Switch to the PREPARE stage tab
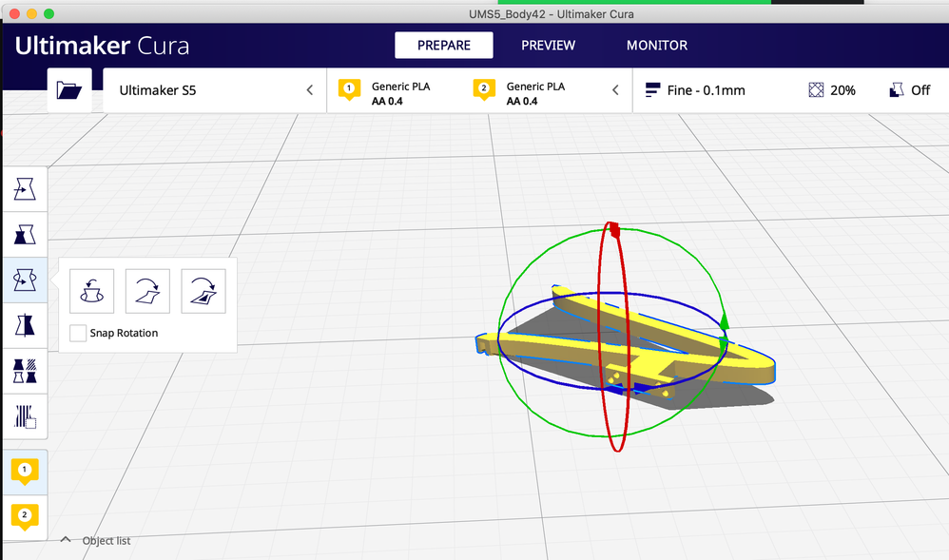This screenshot has width=949, height=560. click(x=444, y=46)
